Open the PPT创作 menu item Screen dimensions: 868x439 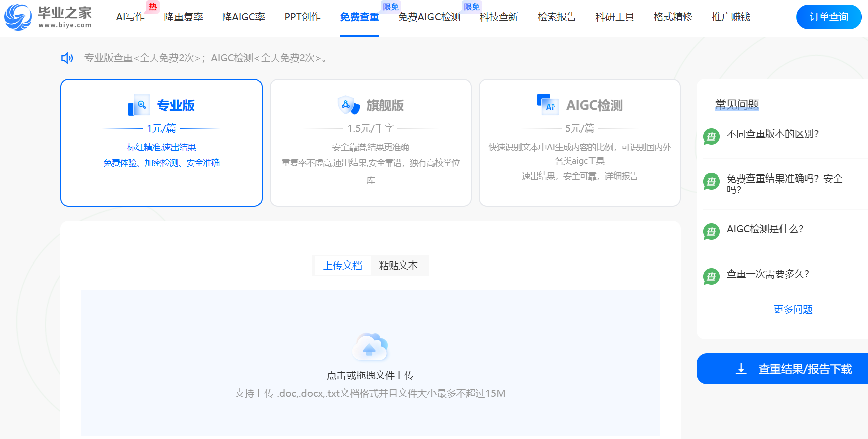pos(302,17)
